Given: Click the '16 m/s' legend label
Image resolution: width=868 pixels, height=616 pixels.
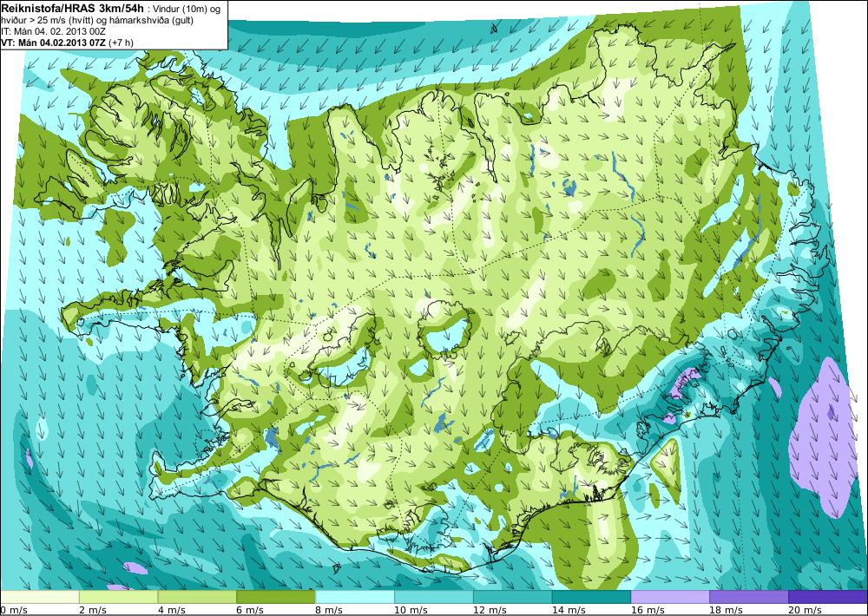Looking at the screenshot, I should pos(648,610).
